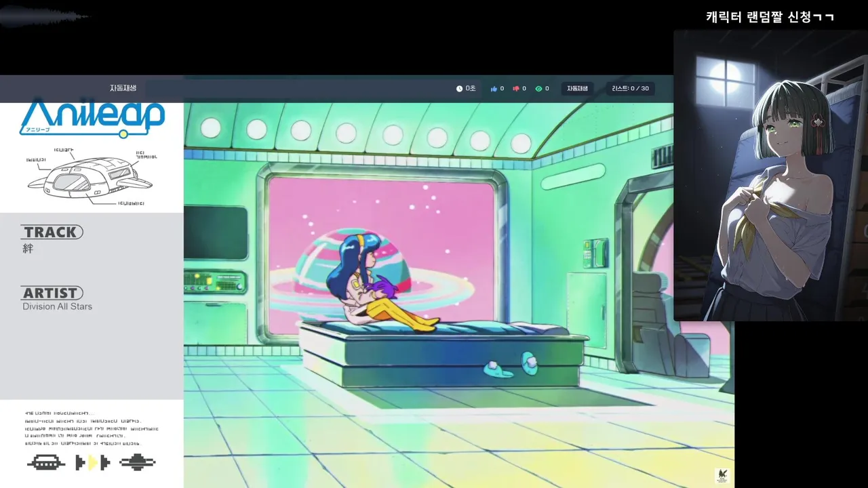
Task: Click the right flying saucer pixel icon
Action: point(138,462)
